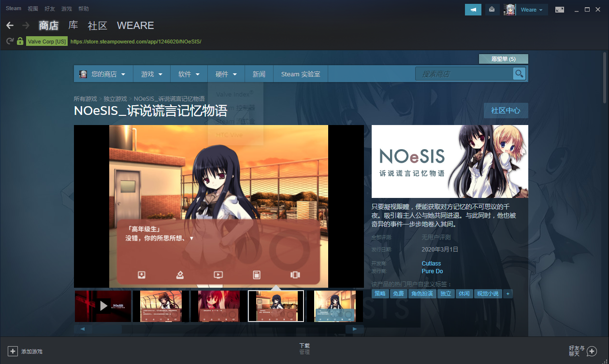Image resolution: width=609 pixels, height=364 pixels.
Task: Click the Pure Do publisher link
Action: coord(432,271)
